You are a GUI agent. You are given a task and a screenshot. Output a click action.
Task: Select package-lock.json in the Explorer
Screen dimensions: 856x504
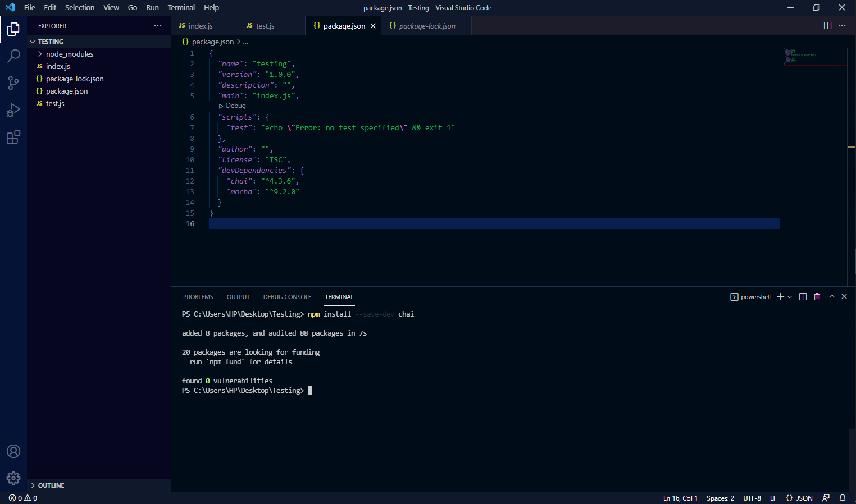click(74, 79)
